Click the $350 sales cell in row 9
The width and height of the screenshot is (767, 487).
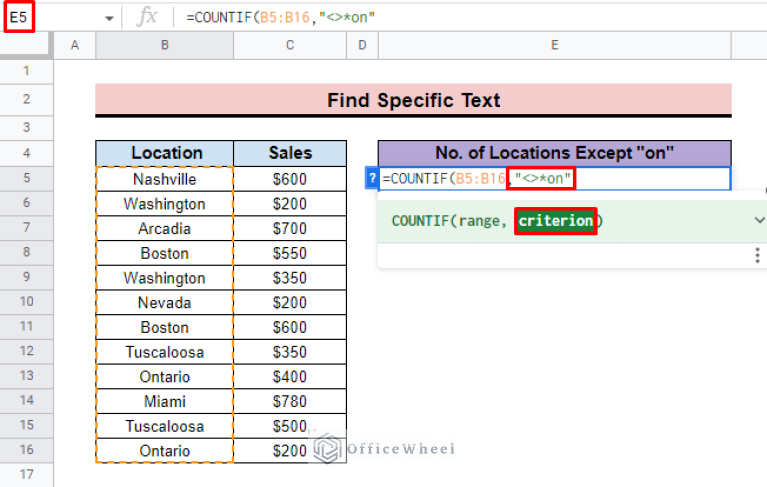290,278
